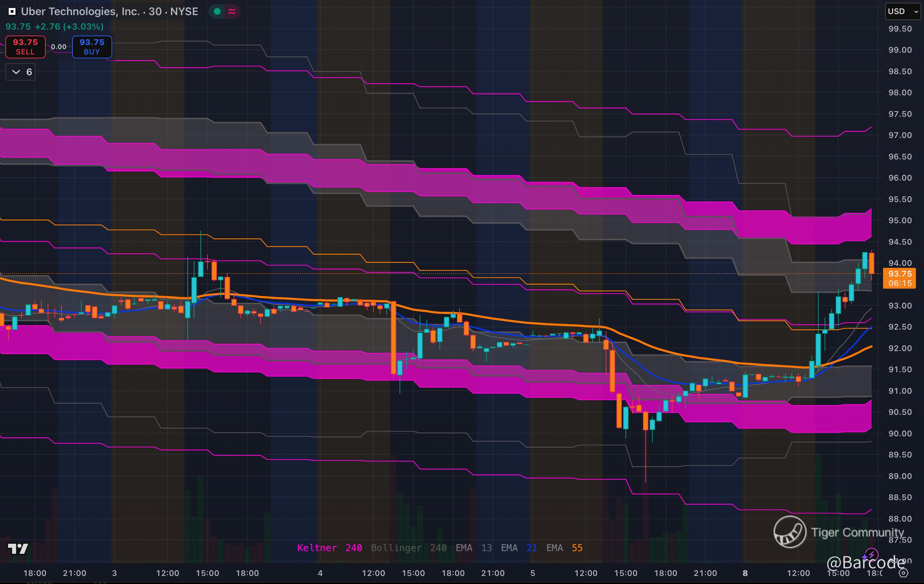Click the 0.00 spread value
Viewport: 924px width, 584px height.
pyautogui.click(x=59, y=47)
